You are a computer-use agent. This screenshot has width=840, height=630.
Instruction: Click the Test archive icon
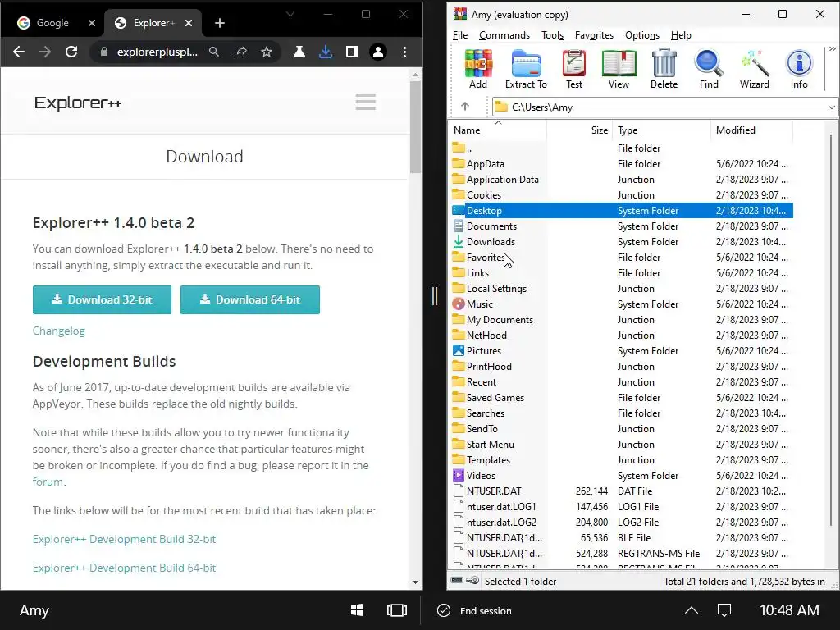point(573,70)
